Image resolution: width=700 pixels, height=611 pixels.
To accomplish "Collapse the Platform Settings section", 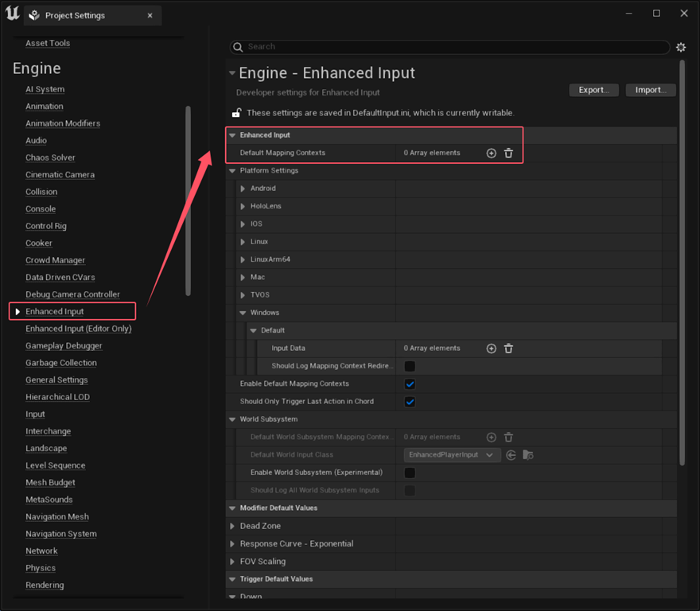I will pos(232,170).
